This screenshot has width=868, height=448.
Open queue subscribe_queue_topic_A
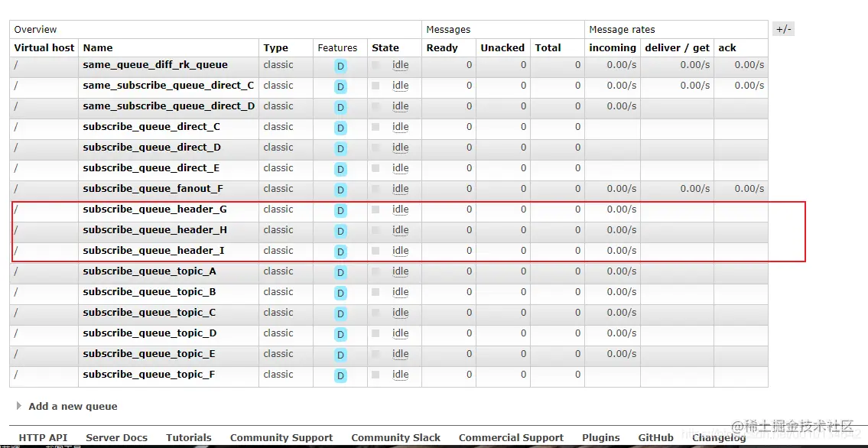pyautogui.click(x=149, y=271)
